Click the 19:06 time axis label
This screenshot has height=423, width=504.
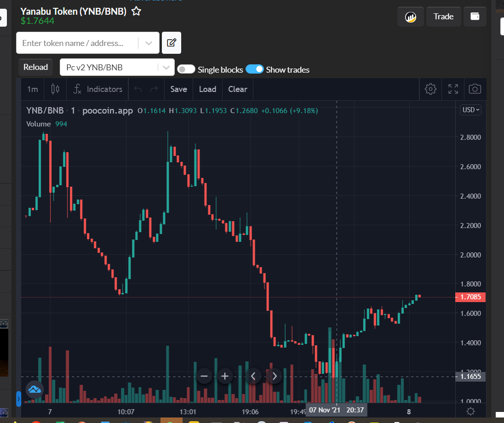250,412
